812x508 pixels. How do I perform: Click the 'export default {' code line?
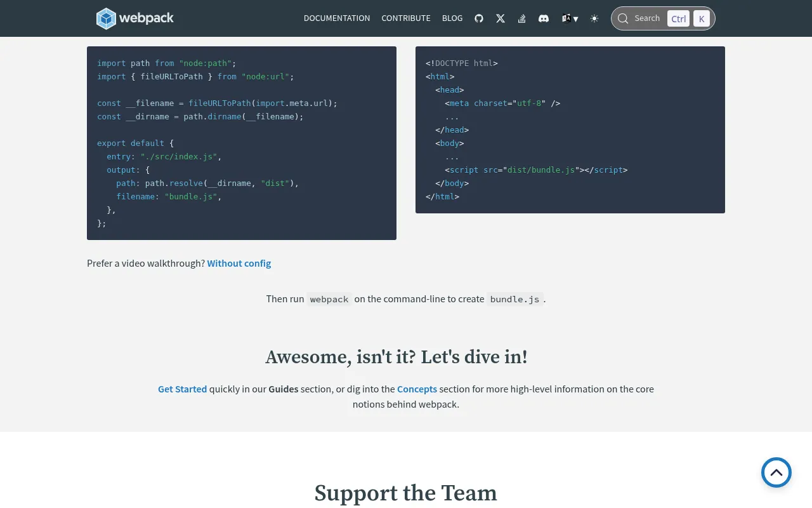(x=135, y=143)
